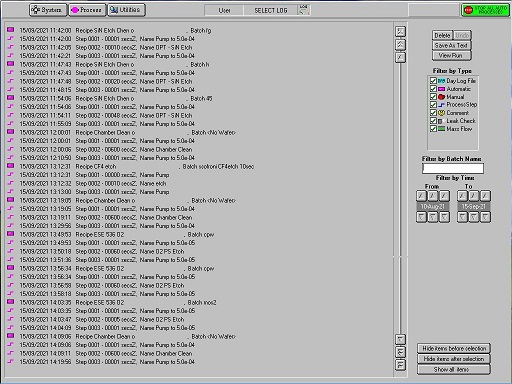Click the automatic icon of the 13:49:53 Recipe ESE row

pos(11,234)
